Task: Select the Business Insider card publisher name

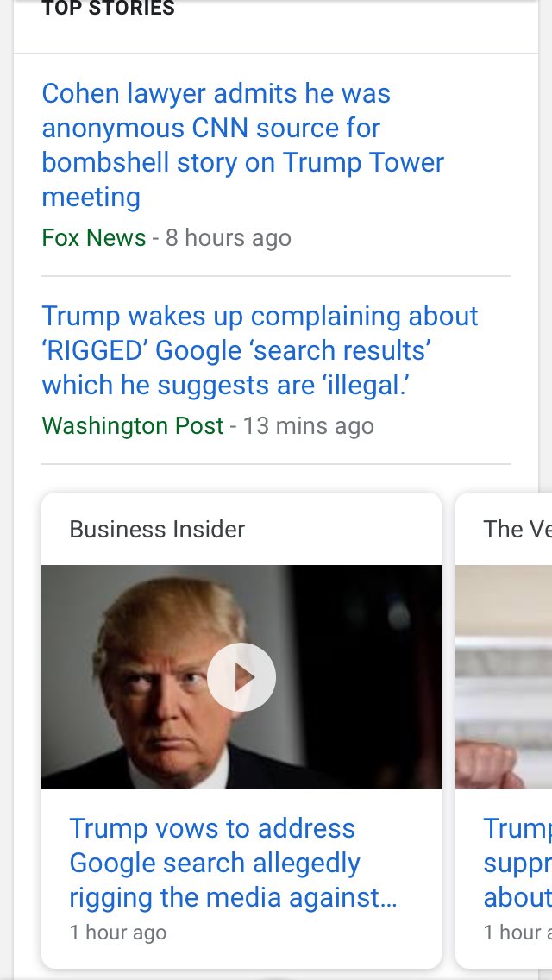Action: pos(157,530)
